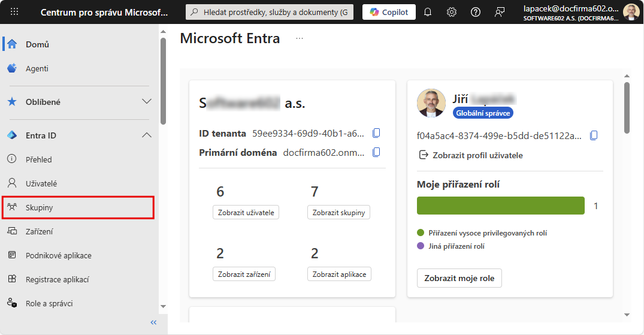Click the home icon next to Domů
The image size is (644, 335).
pyautogui.click(x=12, y=44)
